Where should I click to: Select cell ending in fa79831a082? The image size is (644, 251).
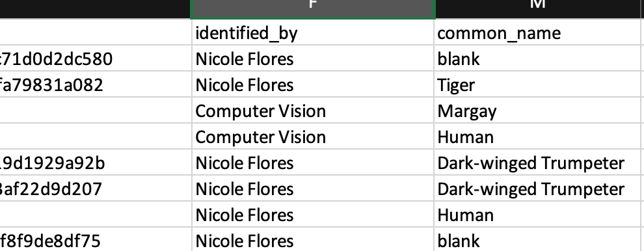click(96, 85)
